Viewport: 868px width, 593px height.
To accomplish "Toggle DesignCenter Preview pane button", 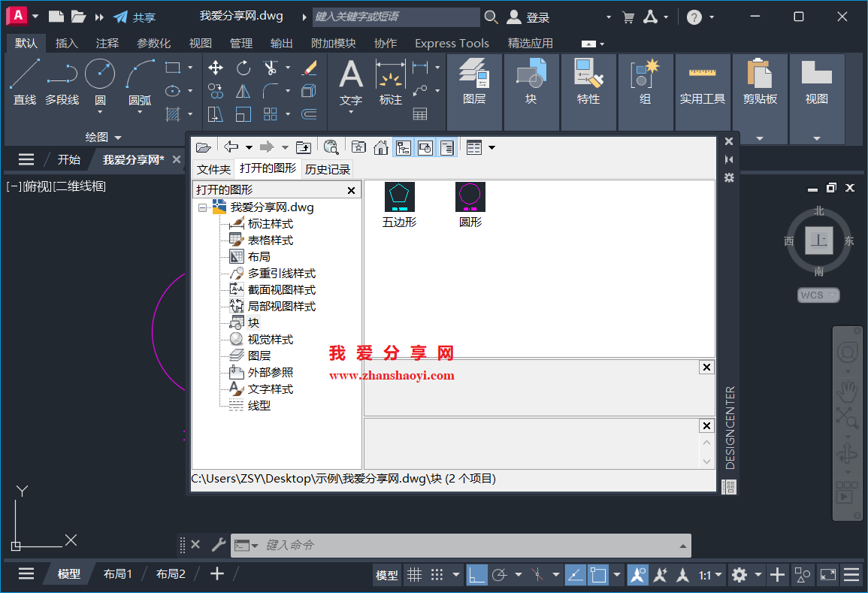I will pyautogui.click(x=425, y=147).
